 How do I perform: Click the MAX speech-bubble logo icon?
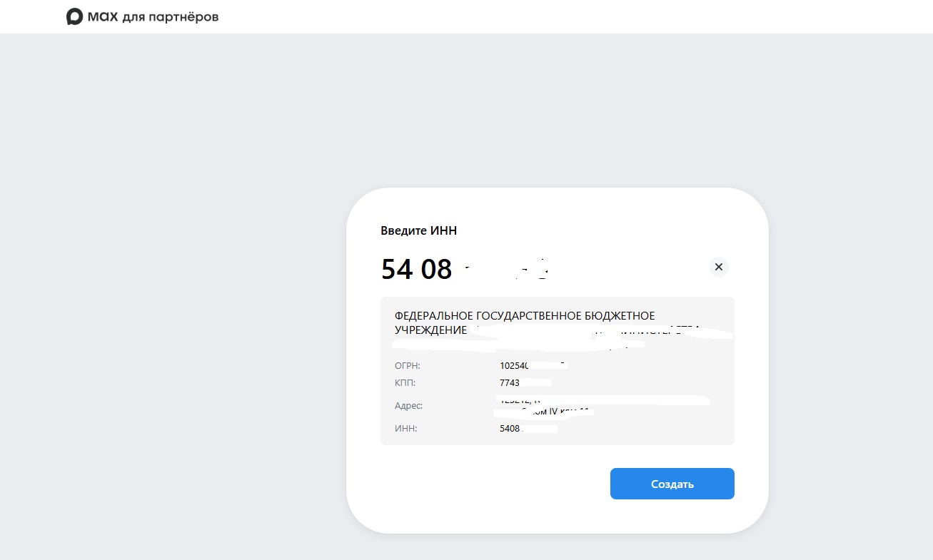[74, 16]
